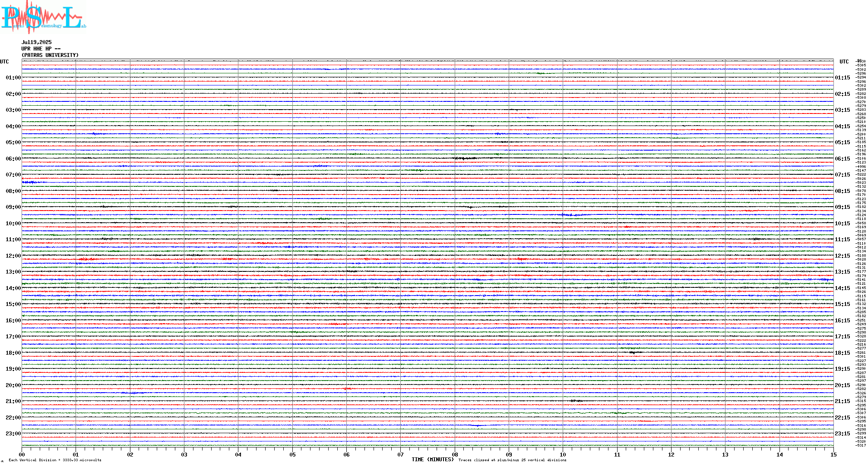Screen dimensions: 868x466
Task: Click the 05:00 hour label
Action: (13, 142)
